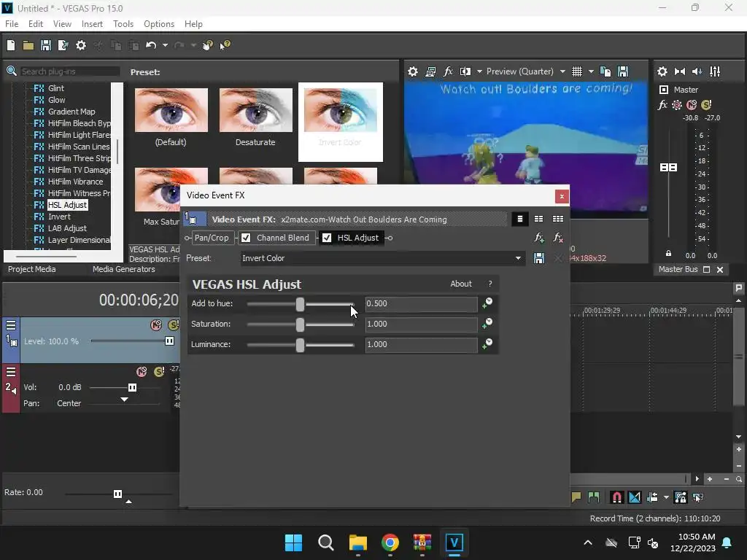Save preview snapshot to file
747x560 pixels.
tap(623, 71)
